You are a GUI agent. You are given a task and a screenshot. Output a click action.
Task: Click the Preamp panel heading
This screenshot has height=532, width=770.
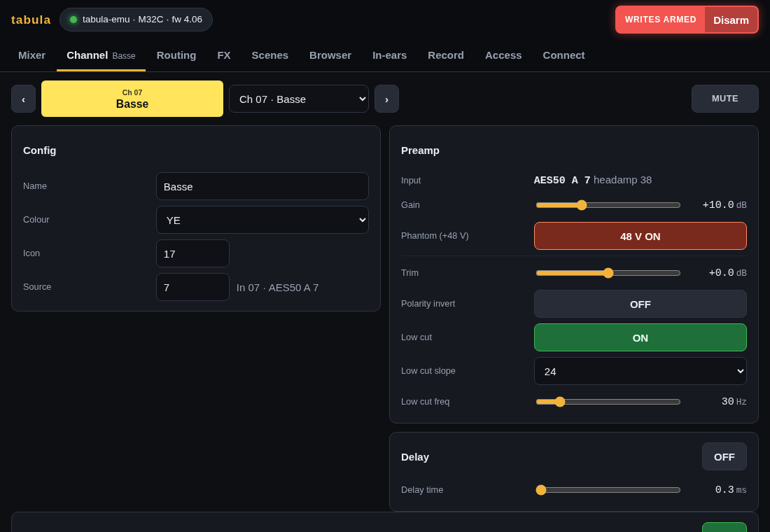[420, 150]
